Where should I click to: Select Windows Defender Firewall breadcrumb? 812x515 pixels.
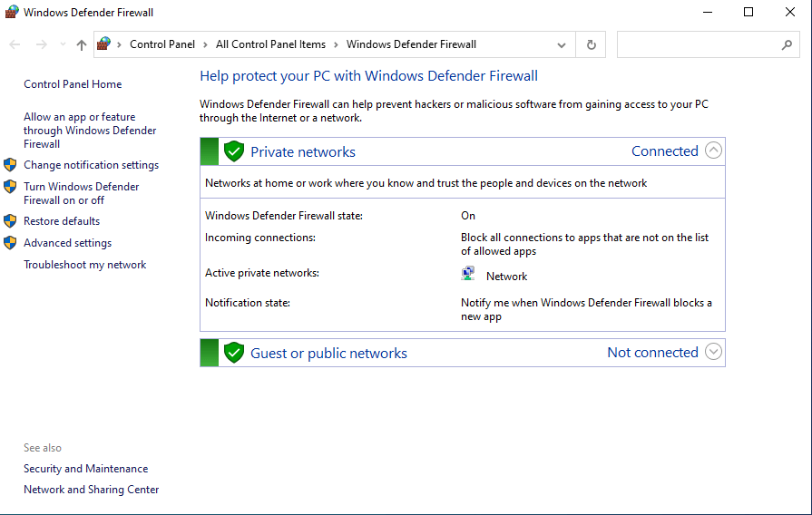point(411,44)
